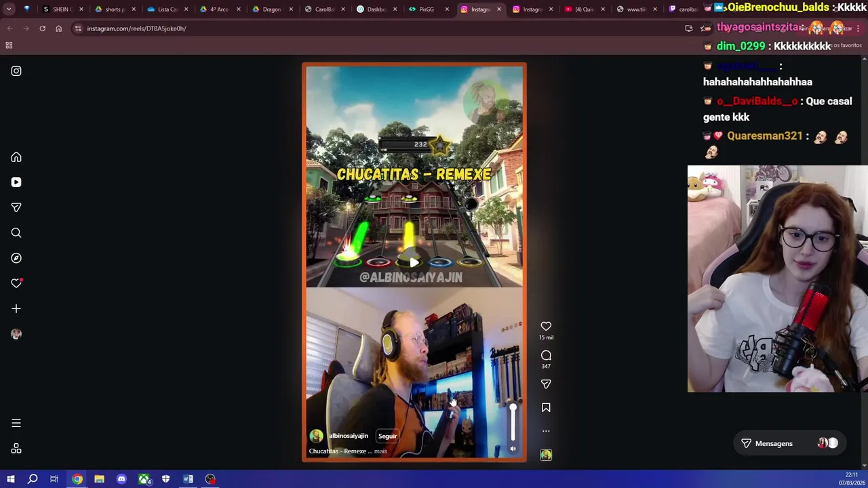
Task: Create a new post with the plus icon
Action: [16, 309]
